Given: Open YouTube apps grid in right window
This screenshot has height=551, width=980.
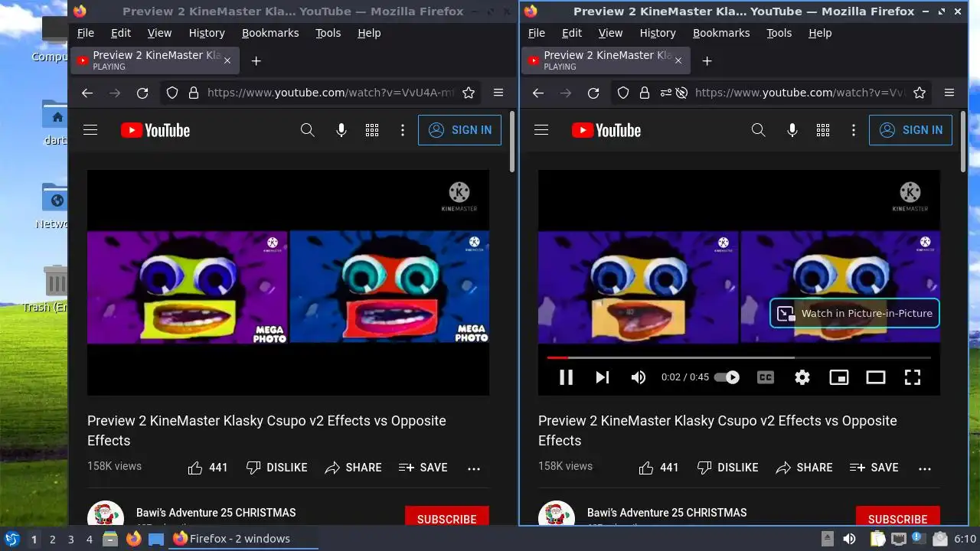Looking at the screenshot, I should pyautogui.click(x=823, y=130).
